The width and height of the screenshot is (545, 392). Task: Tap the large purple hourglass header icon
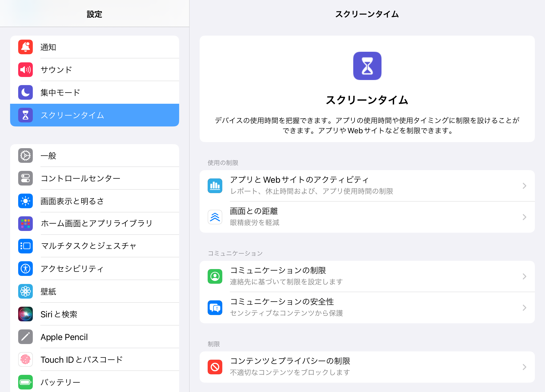pos(367,66)
